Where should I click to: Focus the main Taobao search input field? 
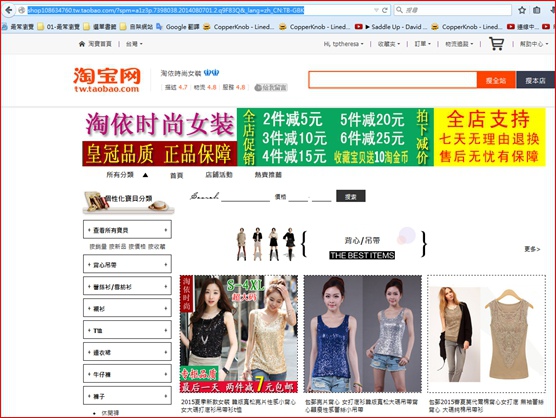point(393,80)
